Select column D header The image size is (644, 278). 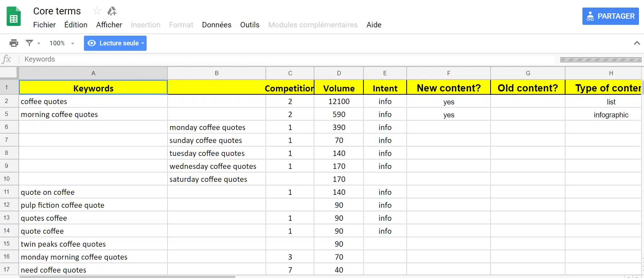(x=339, y=73)
